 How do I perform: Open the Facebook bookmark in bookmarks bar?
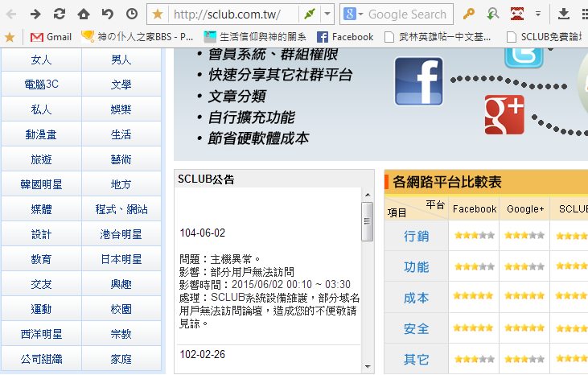[345, 36]
